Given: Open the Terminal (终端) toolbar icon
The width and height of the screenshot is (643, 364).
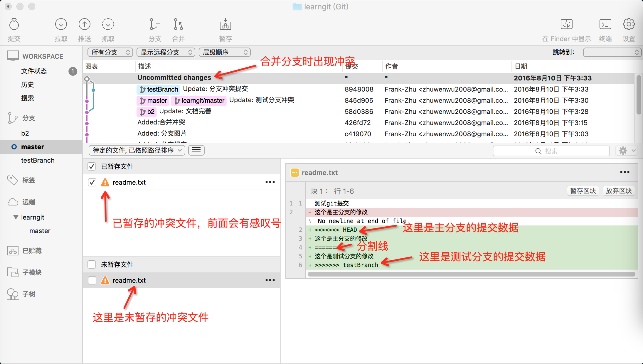Looking at the screenshot, I should point(605,25).
